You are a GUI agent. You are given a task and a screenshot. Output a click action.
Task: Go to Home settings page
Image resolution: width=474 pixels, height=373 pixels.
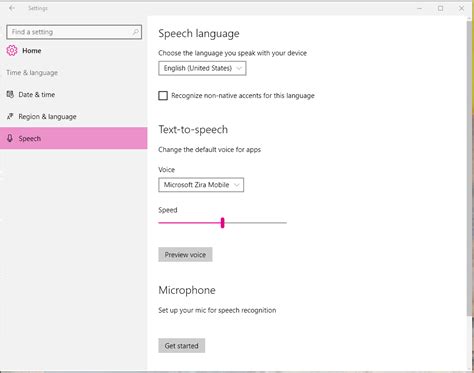pos(32,51)
